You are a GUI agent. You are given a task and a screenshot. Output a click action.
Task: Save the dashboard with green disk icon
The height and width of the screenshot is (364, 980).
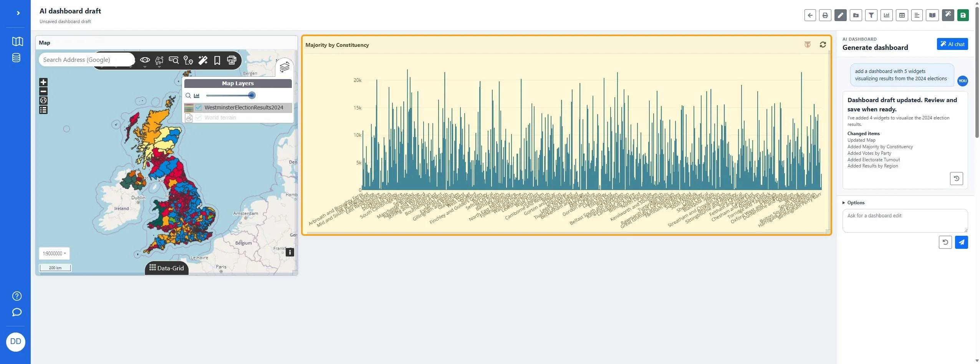tap(963, 15)
